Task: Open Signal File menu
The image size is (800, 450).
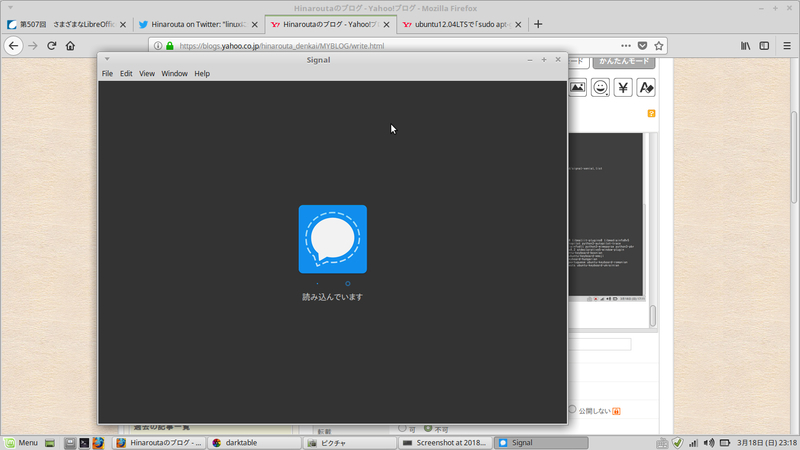Action: pyautogui.click(x=107, y=73)
